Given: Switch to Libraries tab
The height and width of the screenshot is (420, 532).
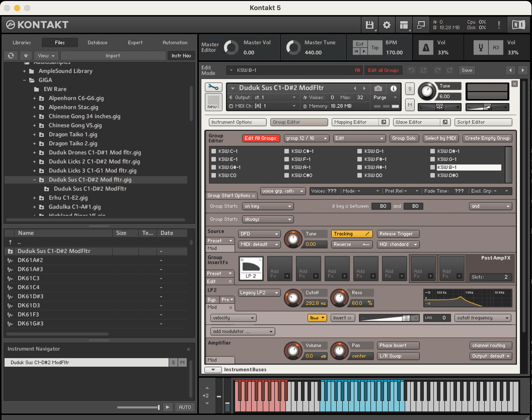Looking at the screenshot, I should [x=22, y=43].
